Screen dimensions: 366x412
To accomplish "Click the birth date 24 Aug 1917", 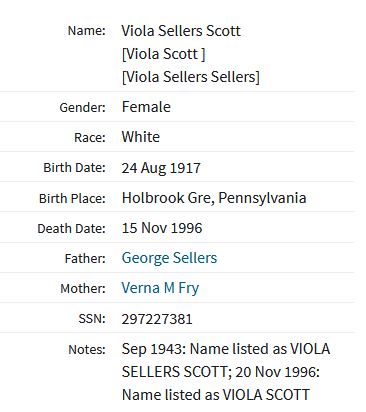I will pos(161,168).
